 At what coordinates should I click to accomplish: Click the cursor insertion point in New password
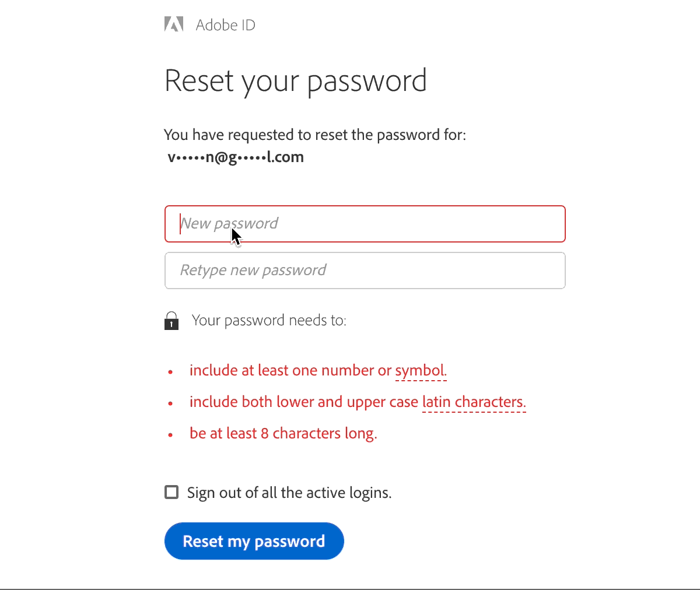pos(180,224)
